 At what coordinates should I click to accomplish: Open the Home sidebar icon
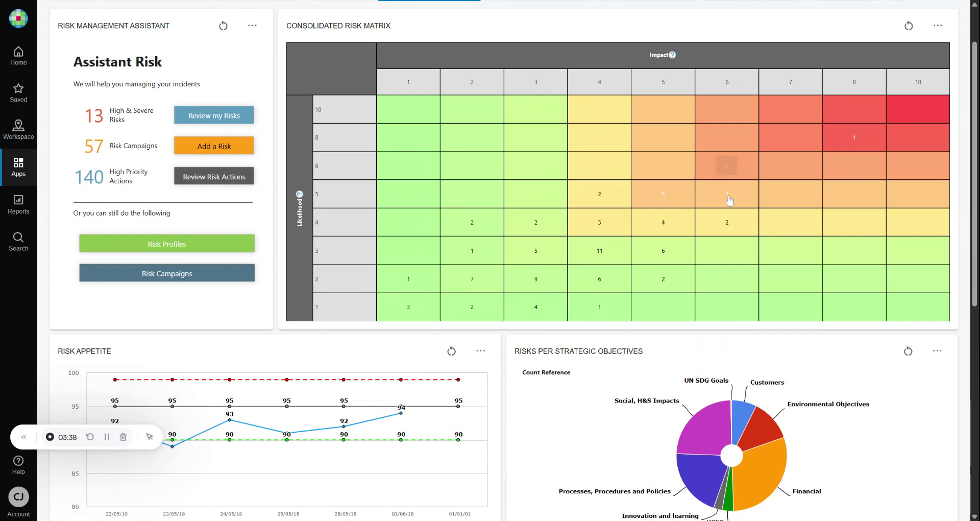tap(18, 56)
